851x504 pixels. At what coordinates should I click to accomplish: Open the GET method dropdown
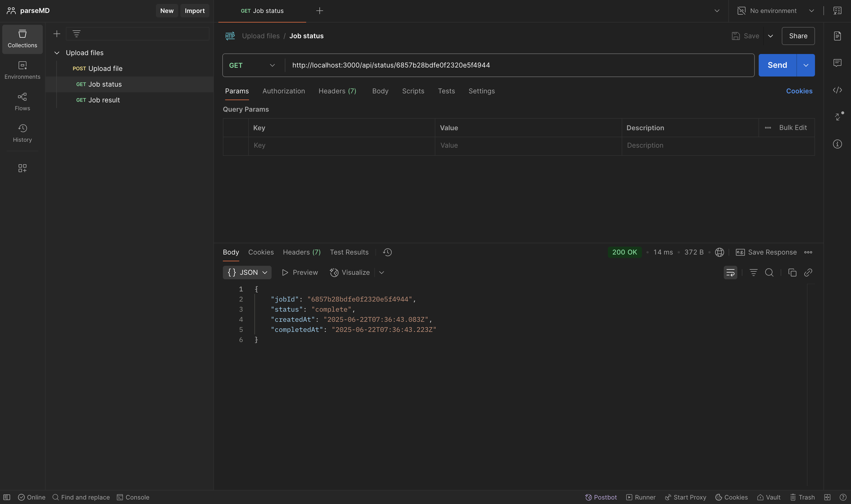click(252, 65)
